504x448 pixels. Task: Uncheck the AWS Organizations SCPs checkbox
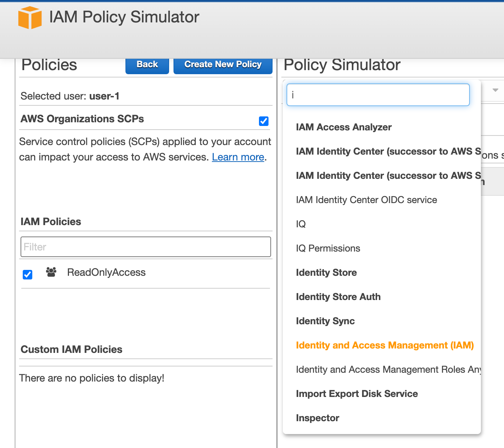coord(264,121)
